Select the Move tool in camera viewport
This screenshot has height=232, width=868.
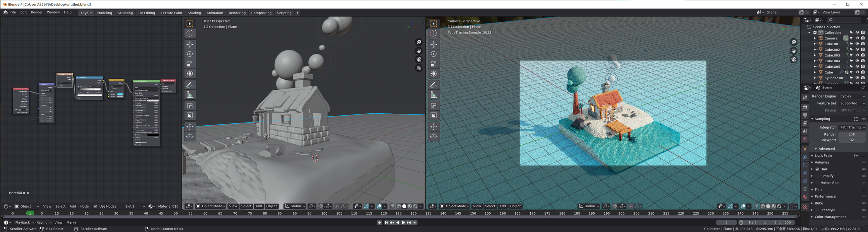pyautogui.click(x=434, y=44)
